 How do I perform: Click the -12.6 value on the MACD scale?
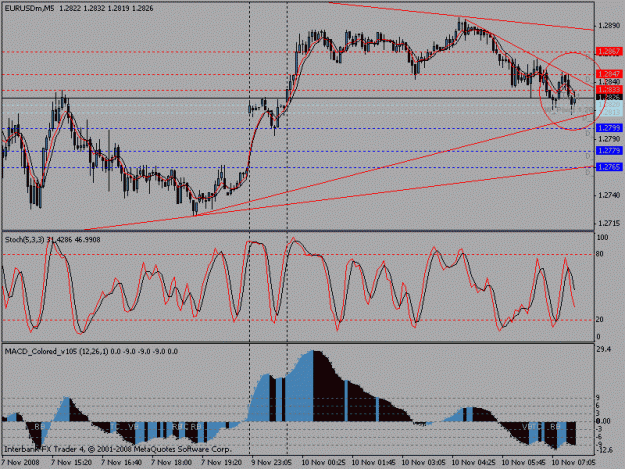click(x=604, y=450)
